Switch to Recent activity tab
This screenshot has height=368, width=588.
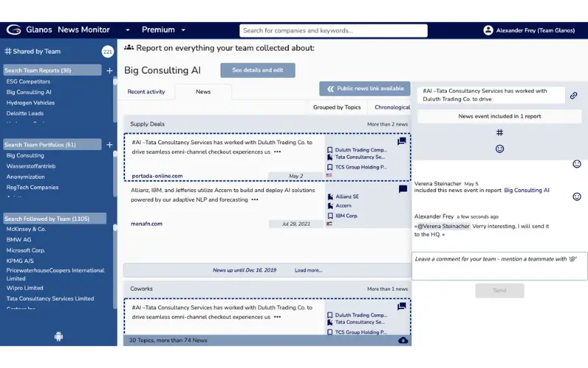pyautogui.click(x=146, y=91)
